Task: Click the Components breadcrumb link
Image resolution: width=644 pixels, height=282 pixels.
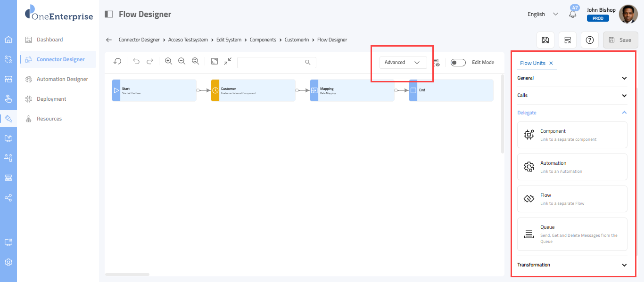Action: 263,40
